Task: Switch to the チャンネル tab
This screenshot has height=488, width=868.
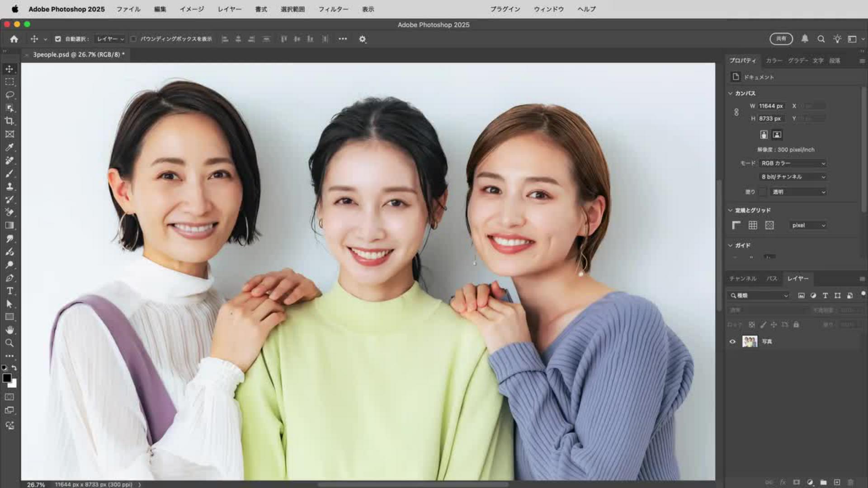Action: [x=743, y=278]
